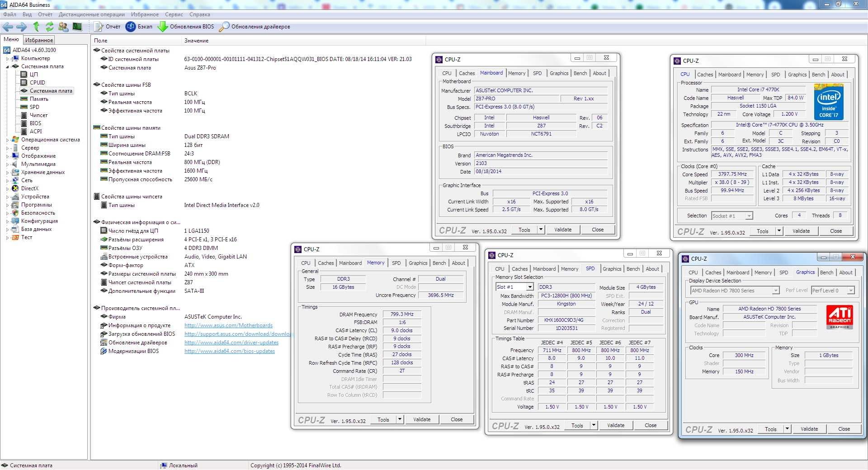Select ЦП in the sidebar tree
The image size is (868, 470).
pyautogui.click(x=34, y=75)
